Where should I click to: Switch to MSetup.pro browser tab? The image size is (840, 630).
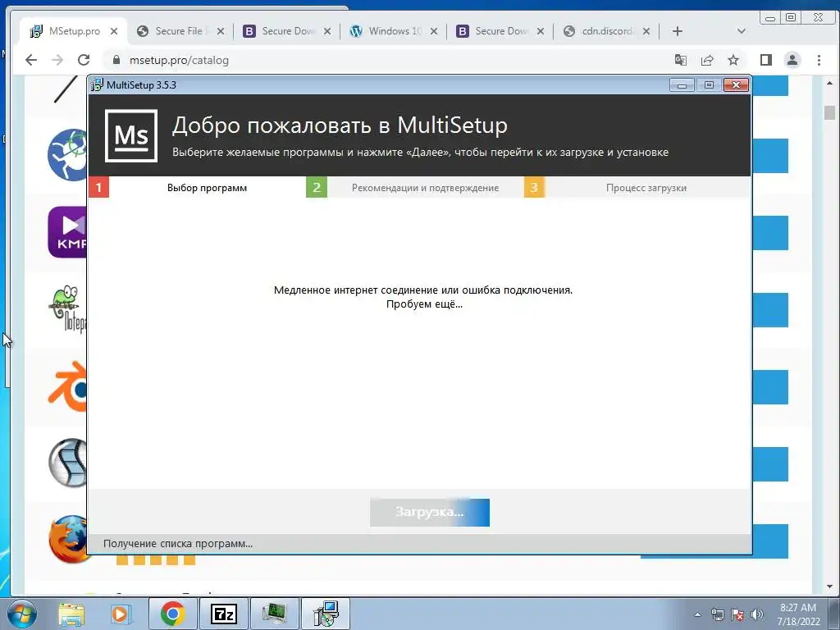click(73, 31)
